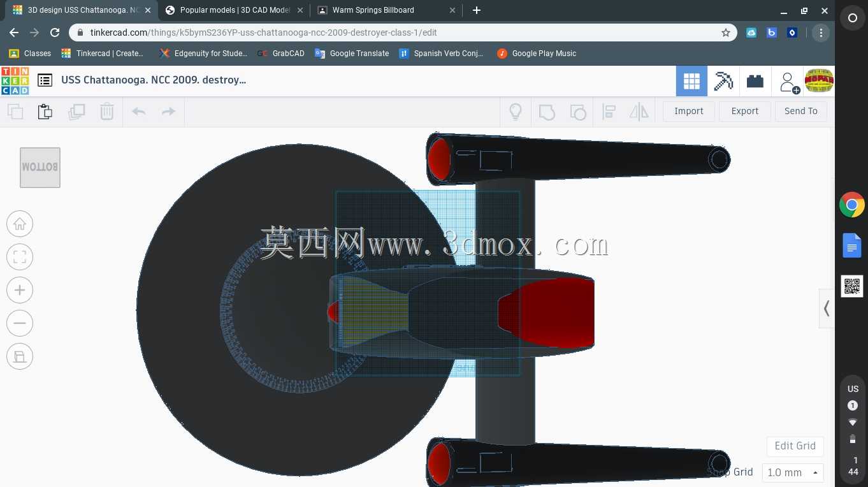This screenshot has height=487, width=868.
Task: Go forward to the next page
Action: [x=34, y=33]
